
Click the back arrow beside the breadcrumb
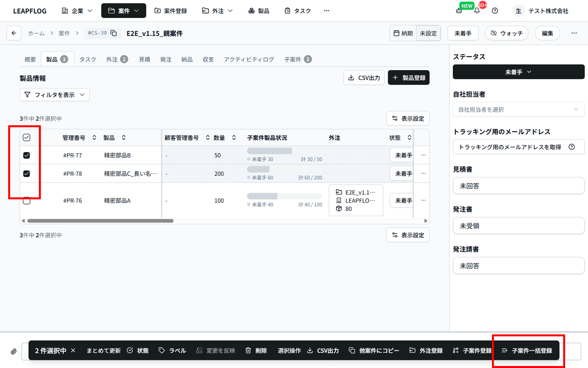coord(14,33)
